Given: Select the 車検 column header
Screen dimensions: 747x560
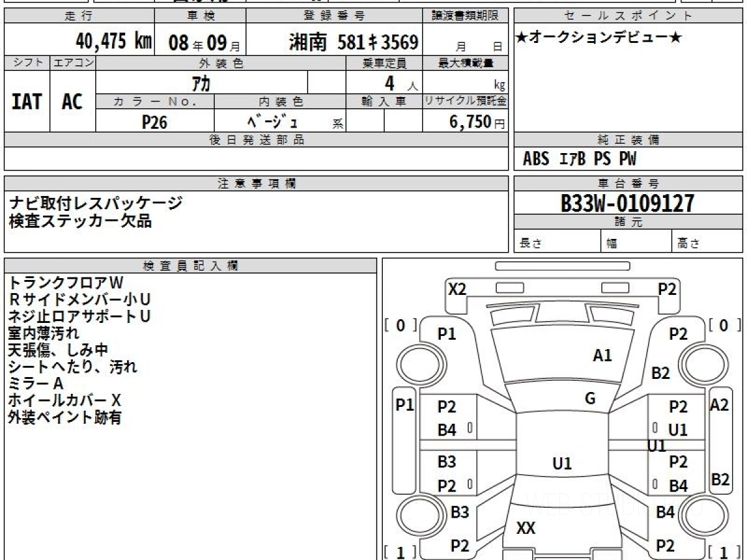Looking at the screenshot, I should coord(200,16).
